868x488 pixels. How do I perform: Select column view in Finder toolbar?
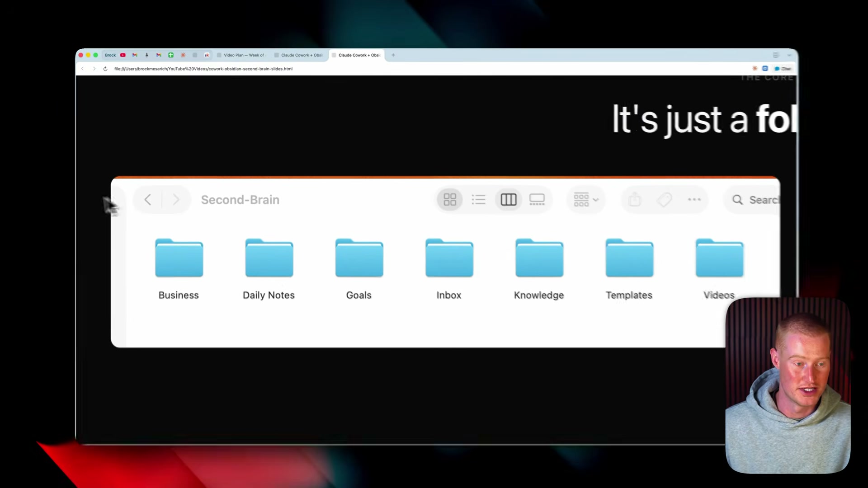tap(508, 200)
